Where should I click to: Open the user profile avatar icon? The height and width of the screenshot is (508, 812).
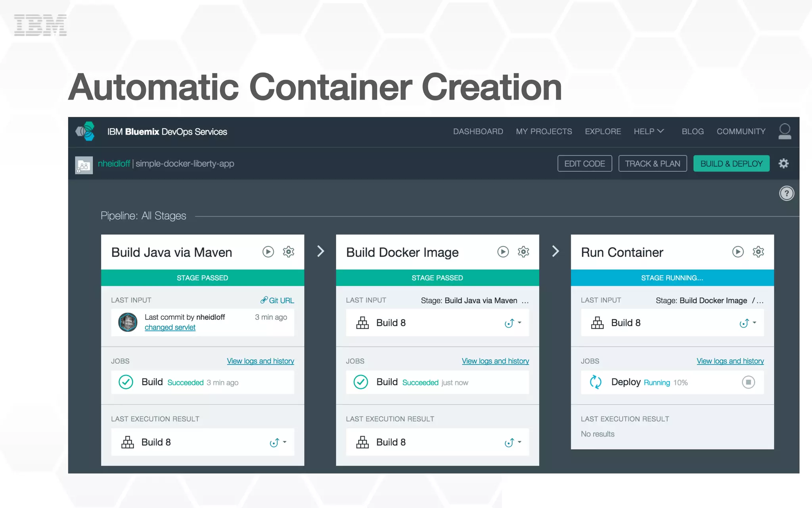pyautogui.click(x=785, y=131)
